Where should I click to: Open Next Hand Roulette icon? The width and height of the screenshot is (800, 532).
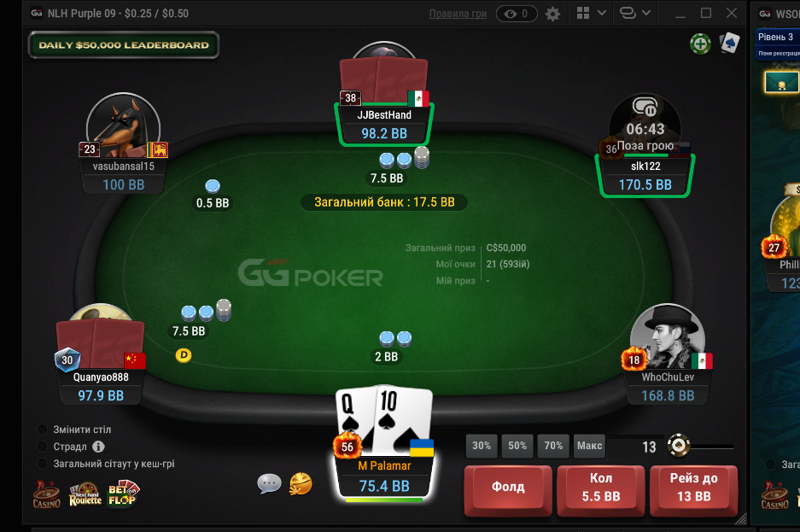point(85,494)
